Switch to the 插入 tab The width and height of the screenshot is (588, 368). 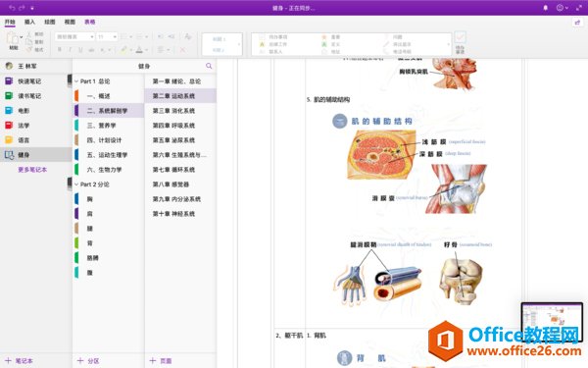(29, 23)
